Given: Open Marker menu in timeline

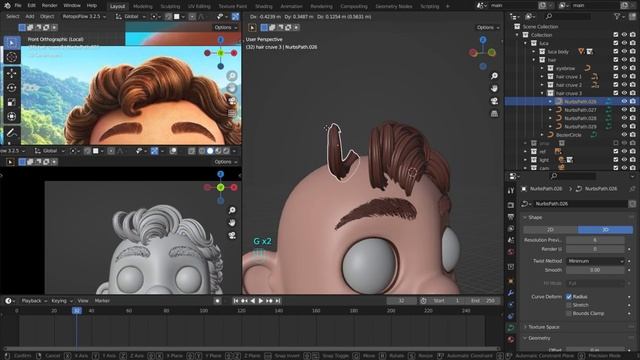Looking at the screenshot, I should click(102, 301).
